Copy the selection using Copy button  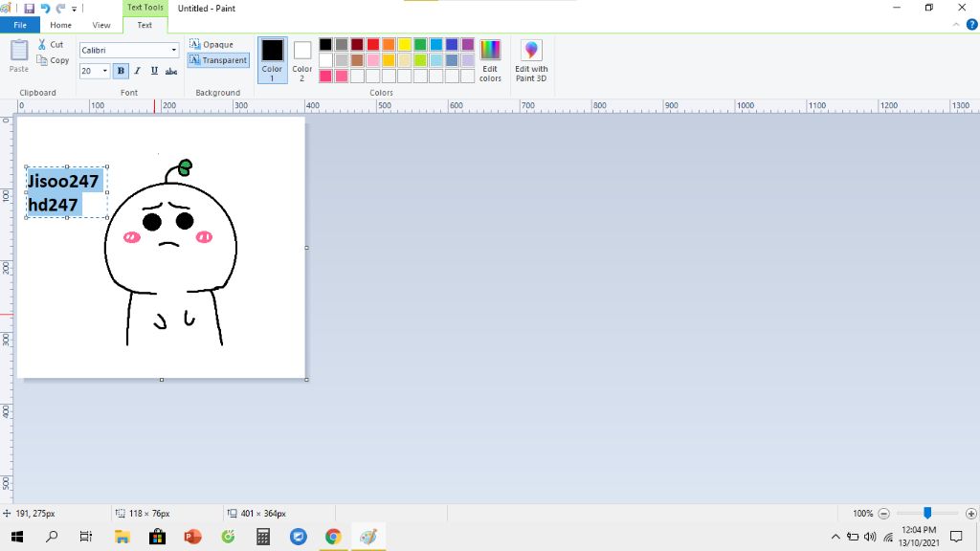point(54,60)
